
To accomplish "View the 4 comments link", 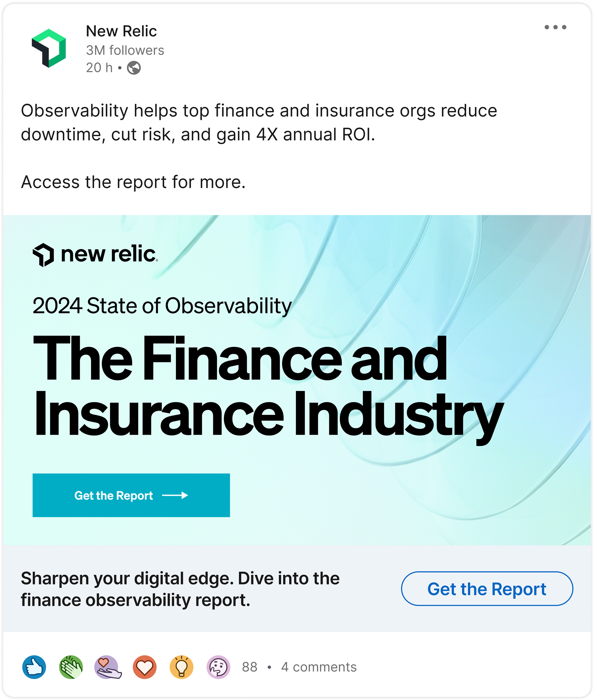I will pyautogui.click(x=319, y=667).
